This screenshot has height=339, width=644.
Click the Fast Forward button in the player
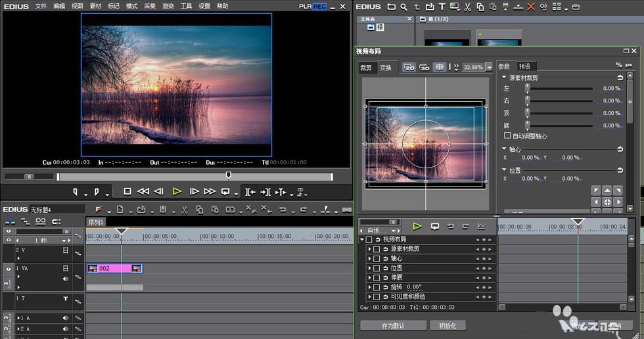tap(210, 191)
